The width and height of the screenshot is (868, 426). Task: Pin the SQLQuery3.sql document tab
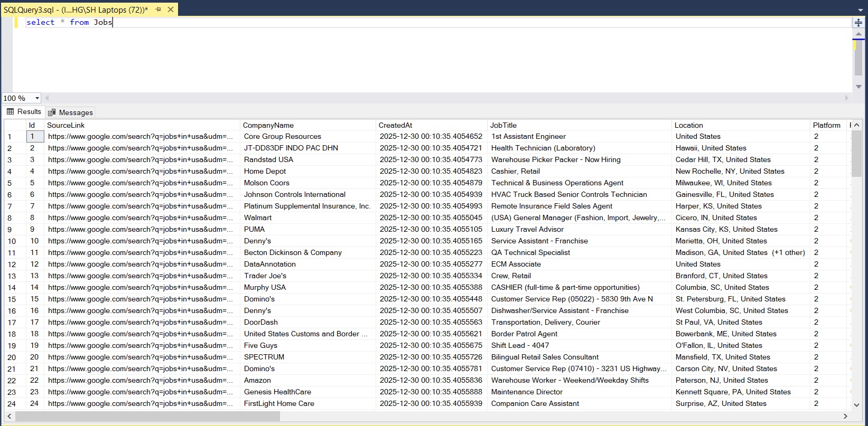158,10
